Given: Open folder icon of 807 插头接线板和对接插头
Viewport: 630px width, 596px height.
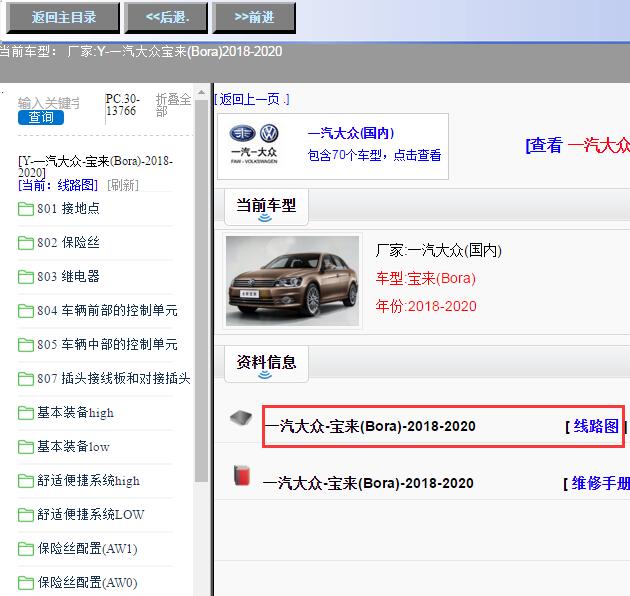Looking at the screenshot, I should click(26, 379).
